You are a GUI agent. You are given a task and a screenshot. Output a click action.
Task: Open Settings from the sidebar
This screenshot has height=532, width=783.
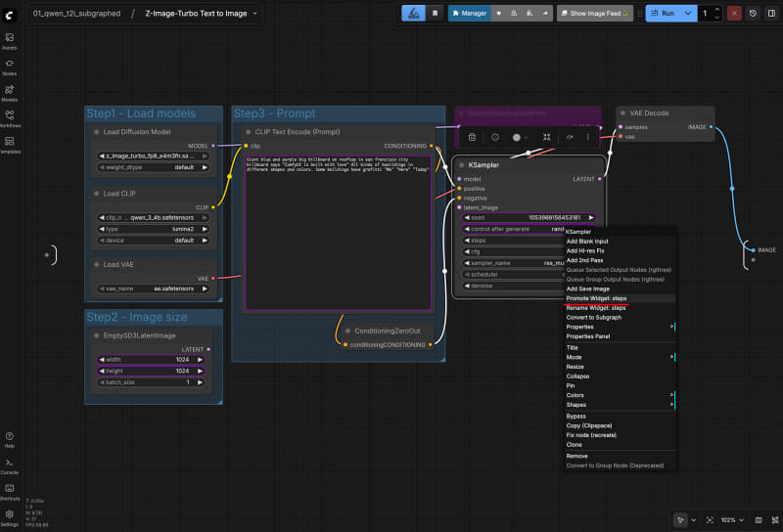pos(10,518)
